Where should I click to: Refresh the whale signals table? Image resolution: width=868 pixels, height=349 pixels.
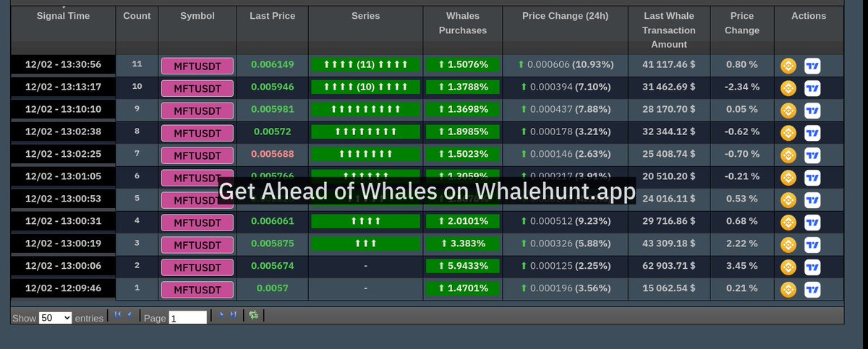pos(254,315)
